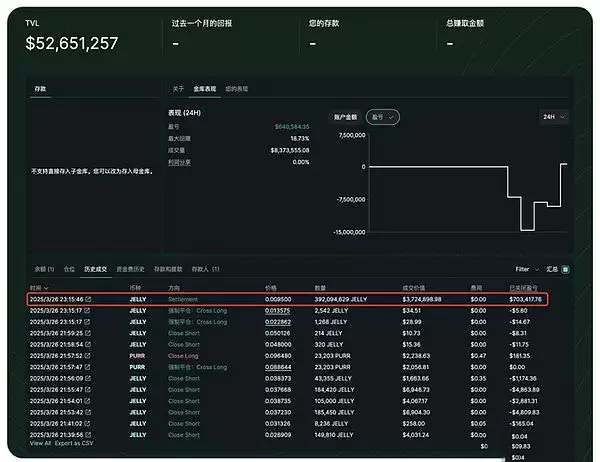This screenshot has width=600, height=462.
Task: Click the 盈亏 value $640,584.35
Action: tap(292, 127)
